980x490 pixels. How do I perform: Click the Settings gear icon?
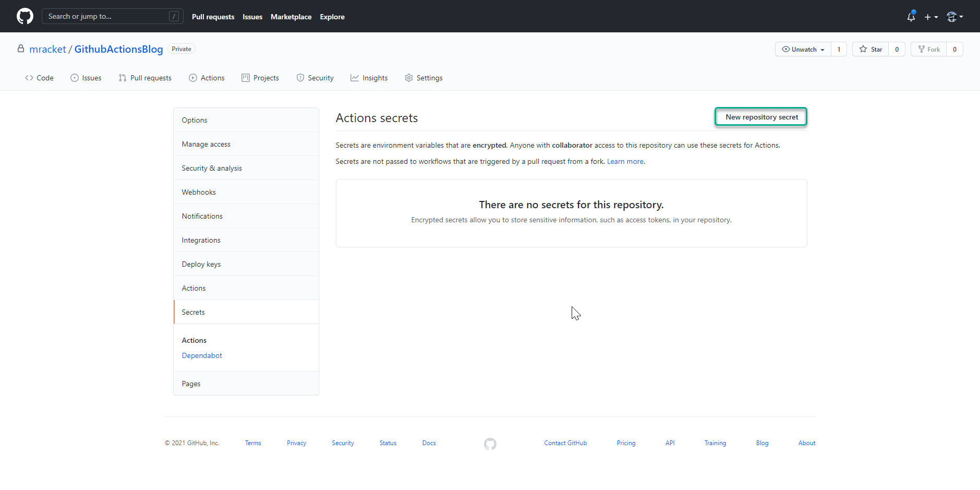[x=409, y=78]
